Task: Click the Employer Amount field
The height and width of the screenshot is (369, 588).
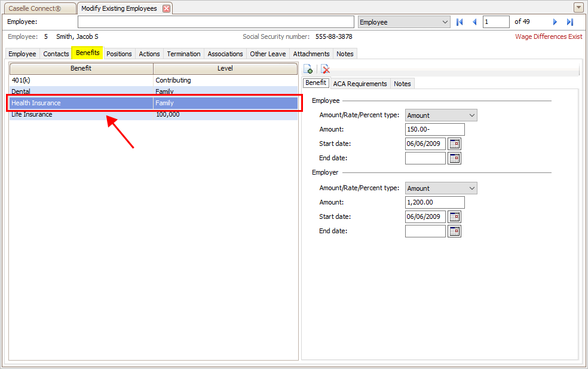Action: pyautogui.click(x=434, y=203)
